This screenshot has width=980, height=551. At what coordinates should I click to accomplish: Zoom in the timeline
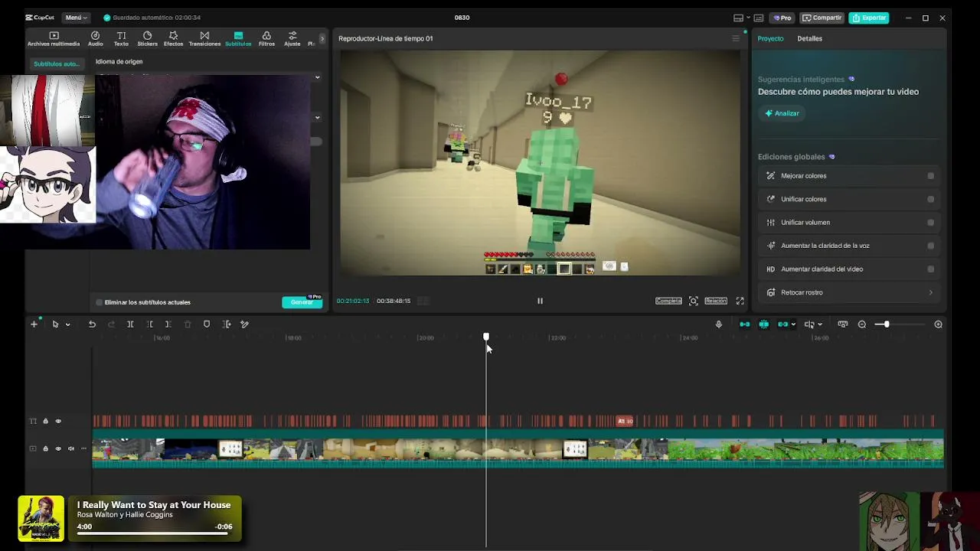(x=938, y=324)
